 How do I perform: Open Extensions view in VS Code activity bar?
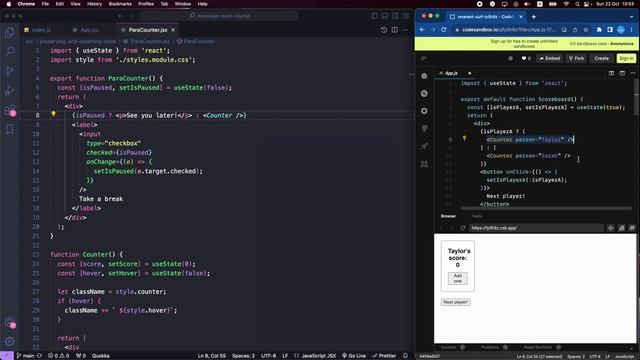(9, 110)
